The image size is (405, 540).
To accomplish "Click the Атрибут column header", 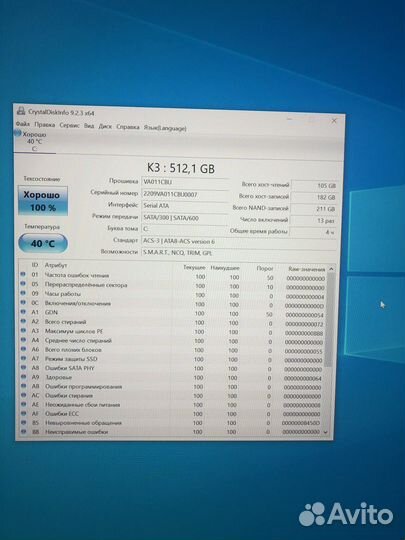I will tap(56, 265).
